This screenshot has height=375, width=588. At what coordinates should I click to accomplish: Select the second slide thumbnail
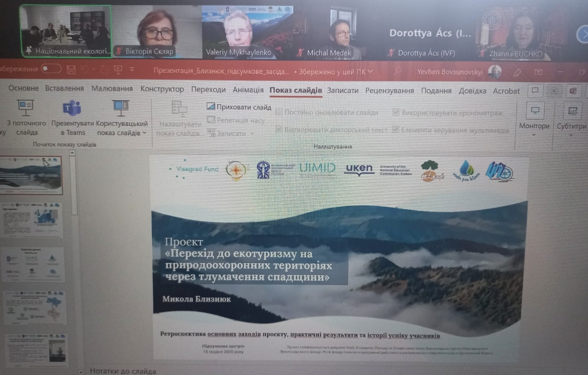(x=32, y=220)
